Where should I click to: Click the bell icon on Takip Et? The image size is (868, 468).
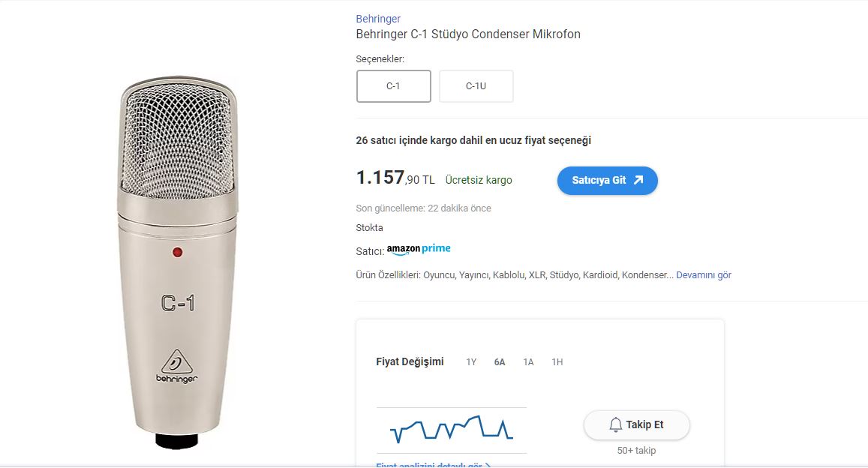click(616, 424)
